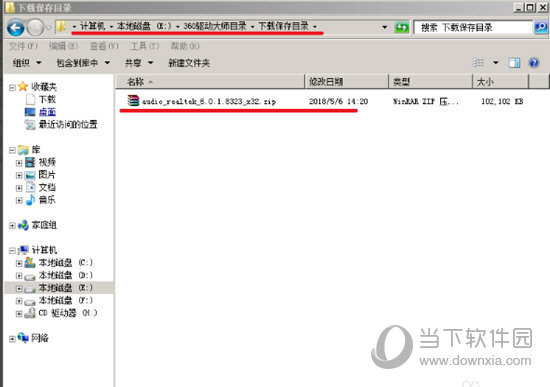This screenshot has height=387, width=550.
Task: Expand the 图片 library node
Action: [19, 175]
